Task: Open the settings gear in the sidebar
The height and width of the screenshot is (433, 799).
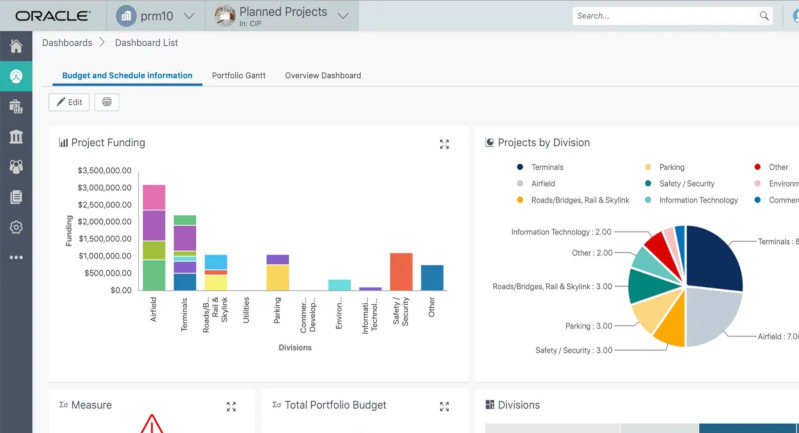Action: [16, 227]
